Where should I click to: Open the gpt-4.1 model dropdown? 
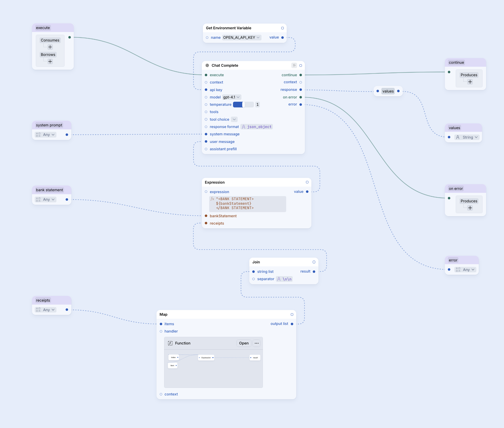(x=232, y=97)
